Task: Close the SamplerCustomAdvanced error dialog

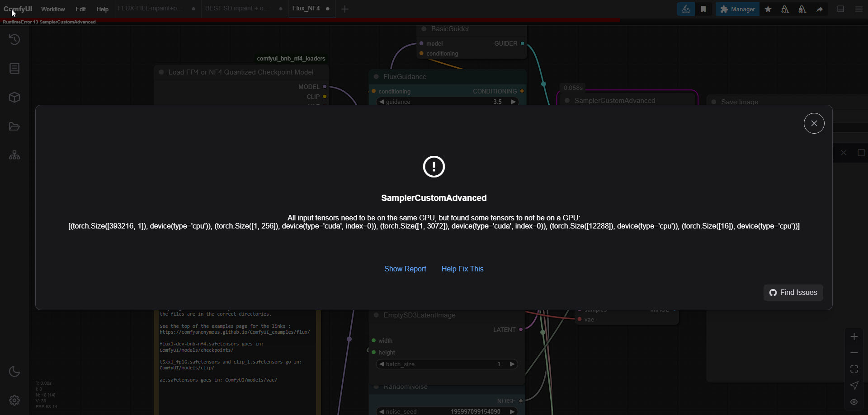Action: point(814,123)
